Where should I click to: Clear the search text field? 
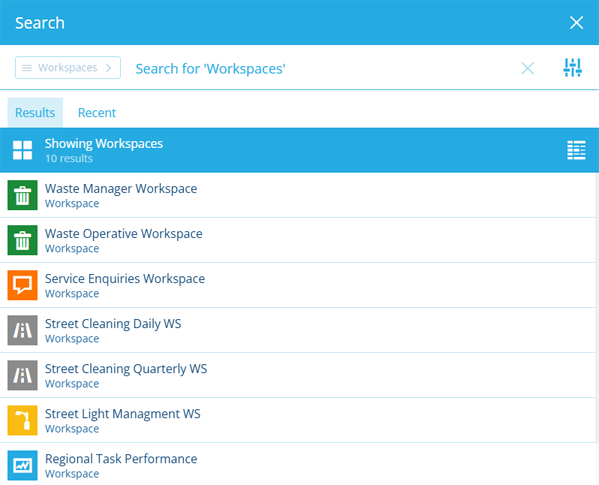(528, 68)
